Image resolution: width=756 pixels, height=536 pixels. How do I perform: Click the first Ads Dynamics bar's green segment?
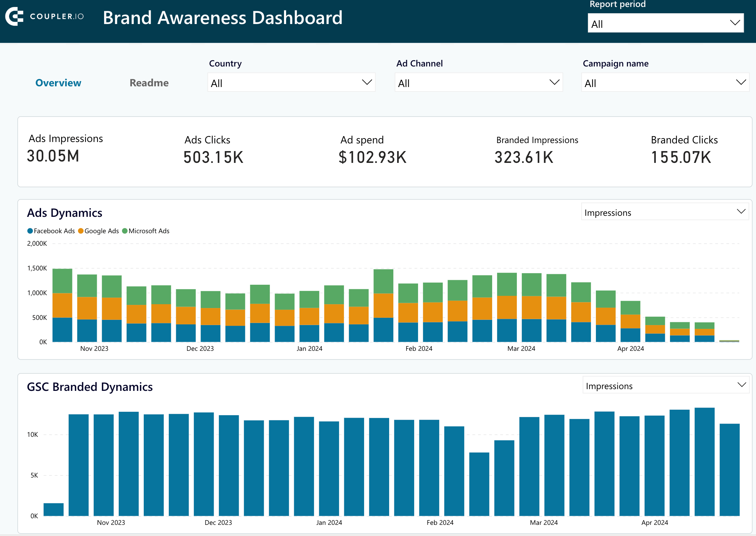click(x=62, y=281)
